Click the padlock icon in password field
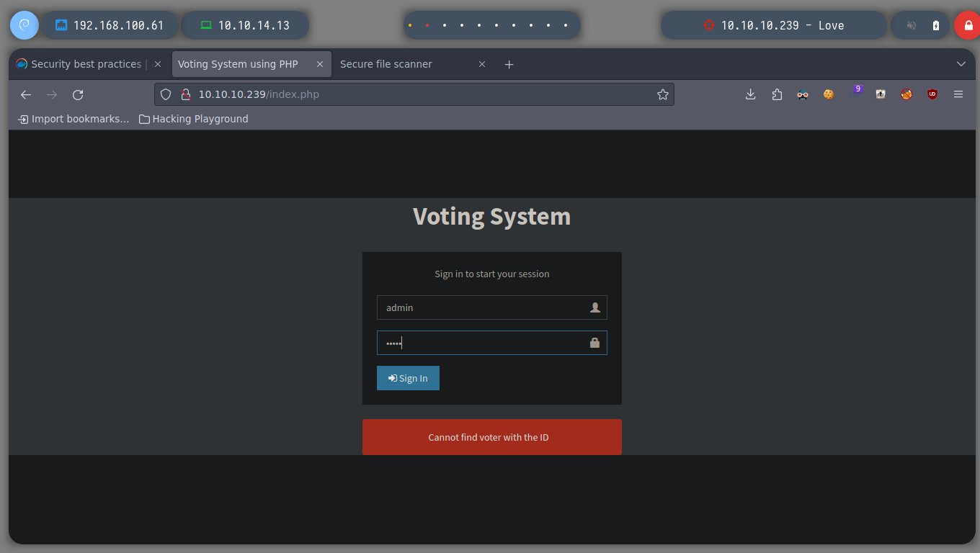This screenshot has width=980, height=553. tap(594, 343)
